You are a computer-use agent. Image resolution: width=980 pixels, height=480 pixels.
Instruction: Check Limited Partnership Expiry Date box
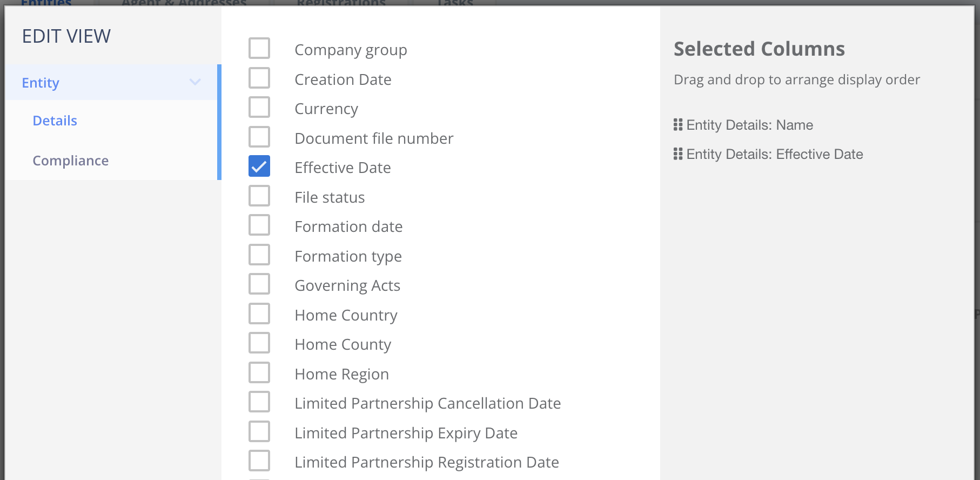point(259,432)
